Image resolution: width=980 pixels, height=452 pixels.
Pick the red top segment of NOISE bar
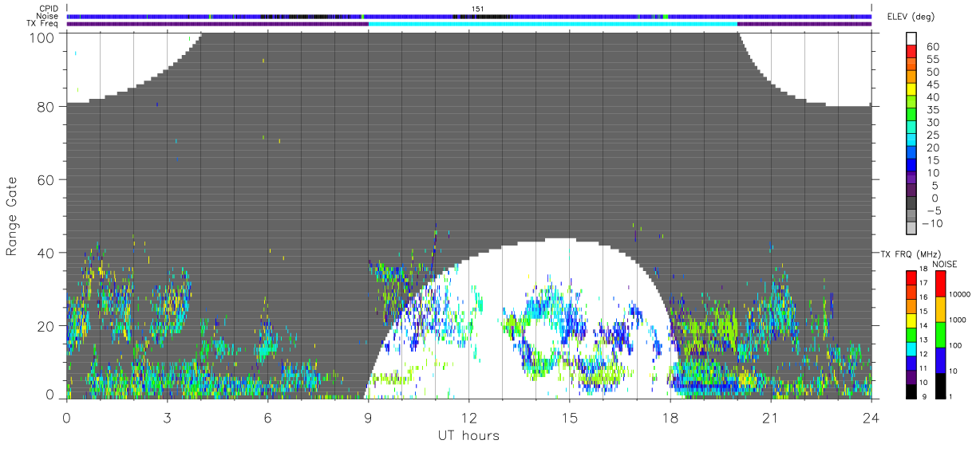(942, 284)
